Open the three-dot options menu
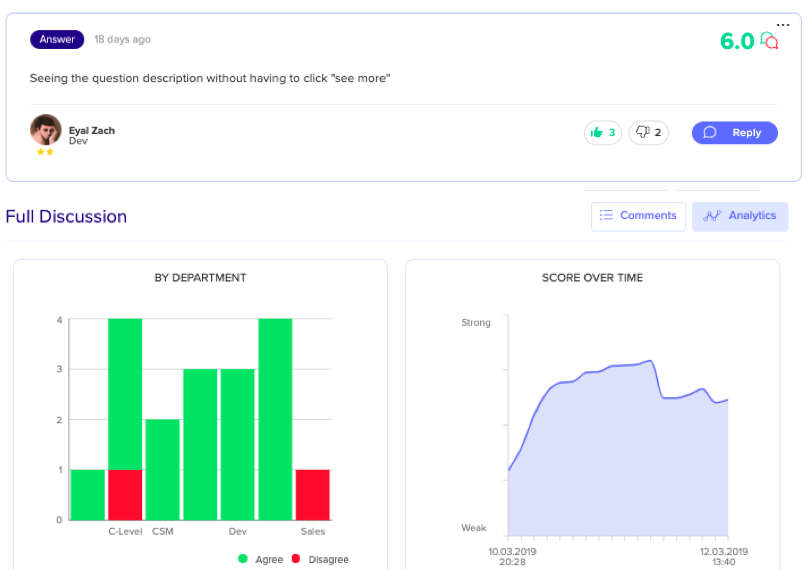This screenshot has height=570, width=810. pyautogui.click(x=783, y=25)
